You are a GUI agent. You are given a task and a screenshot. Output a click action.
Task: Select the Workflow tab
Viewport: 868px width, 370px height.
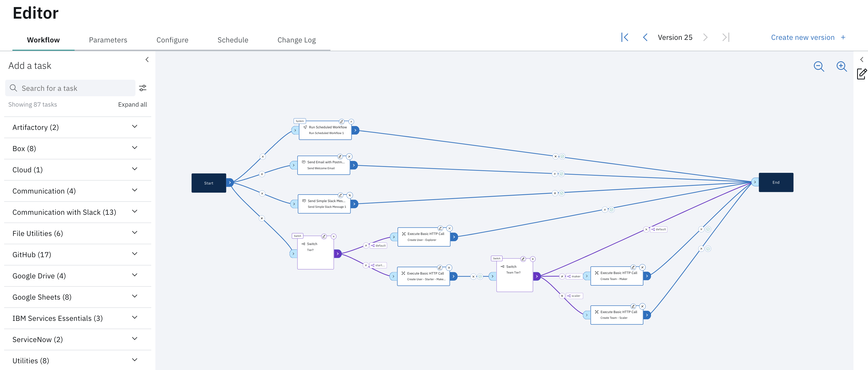44,40
